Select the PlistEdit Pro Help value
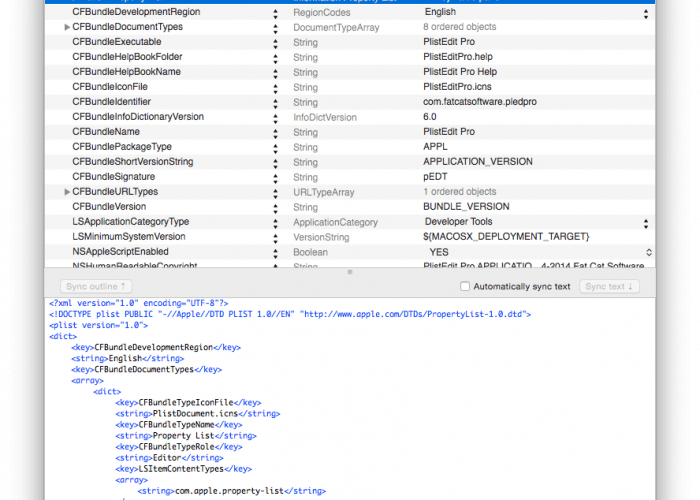 click(x=460, y=72)
